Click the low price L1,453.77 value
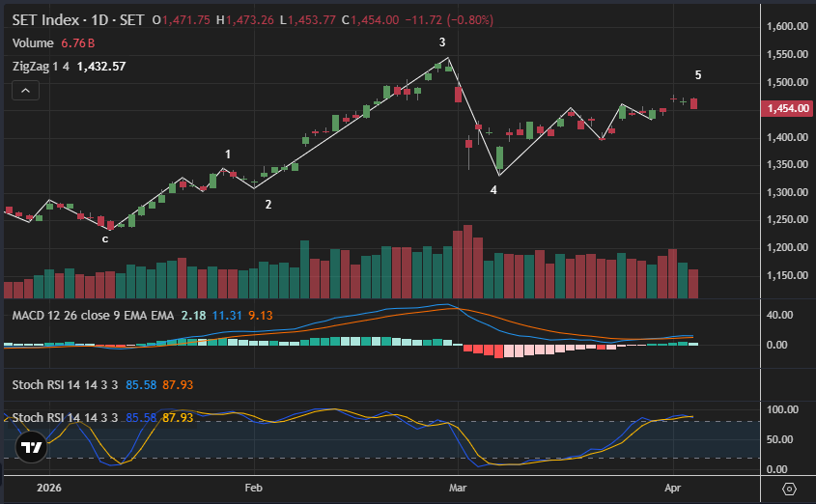Screen dimensions: 816x504 click(x=307, y=20)
